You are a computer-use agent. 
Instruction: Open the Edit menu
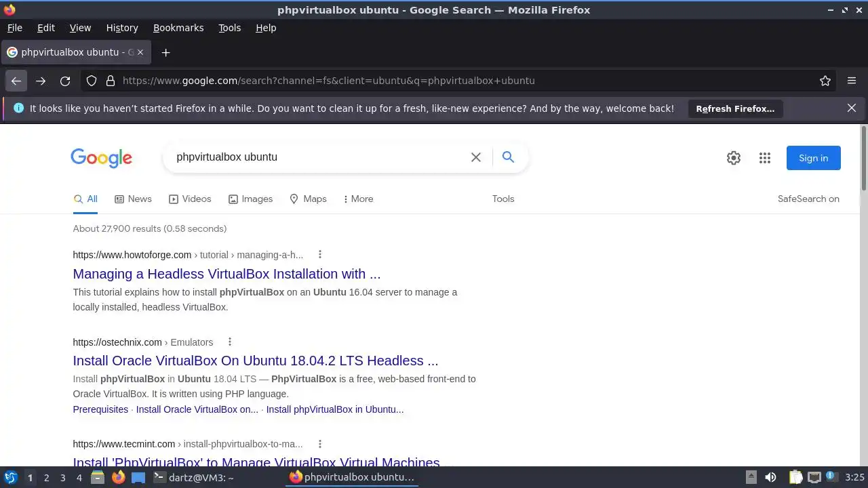click(x=46, y=28)
